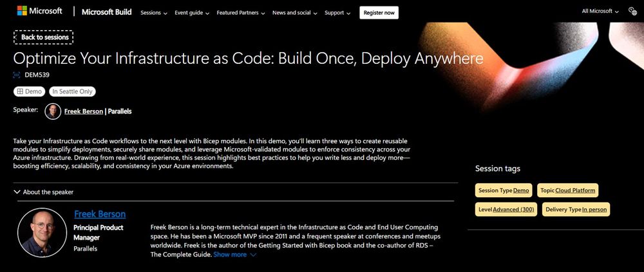Expand the News and social menu

point(294,13)
